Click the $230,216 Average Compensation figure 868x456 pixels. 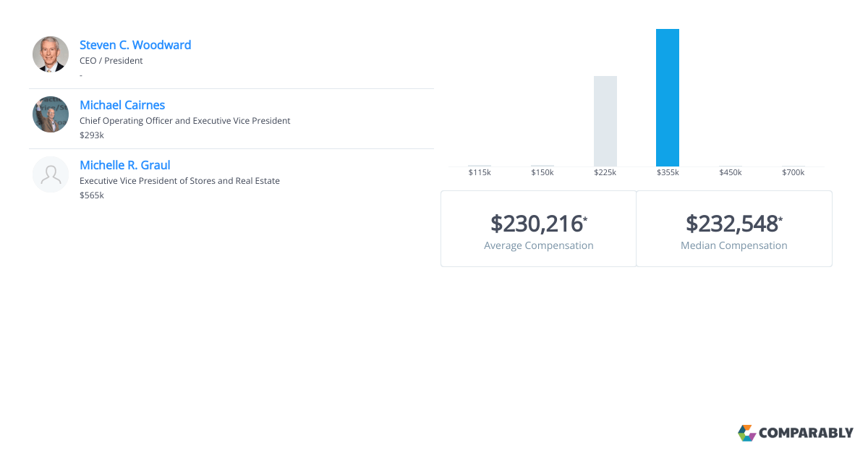(x=537, y=224)
